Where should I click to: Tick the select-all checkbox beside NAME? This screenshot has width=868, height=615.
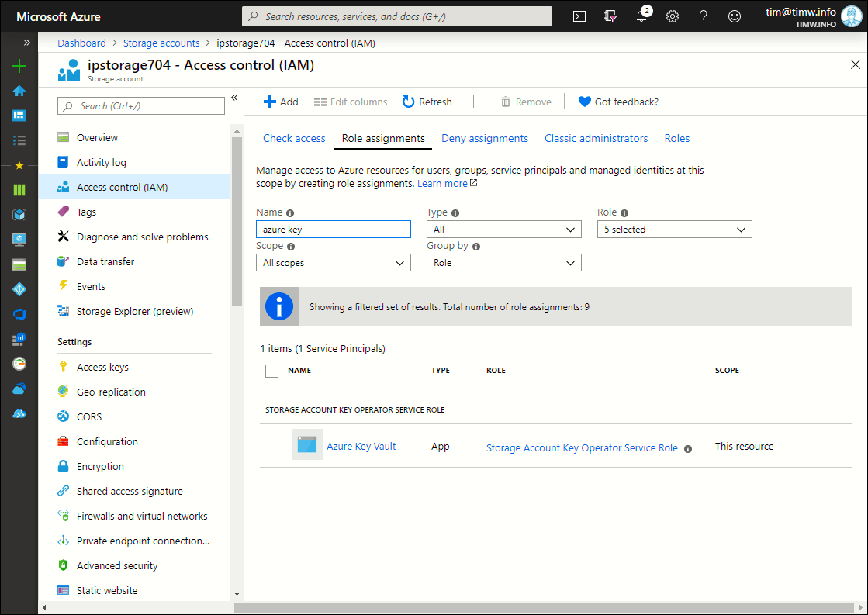tap(271, 371)
